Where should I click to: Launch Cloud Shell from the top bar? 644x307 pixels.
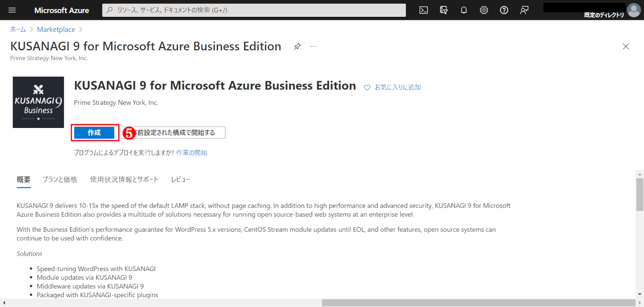point(424,10)
